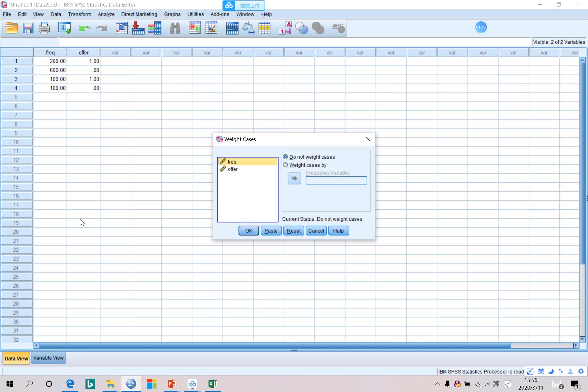
Task: Click the Spell check ABC icon
Action: pos(338,28)
